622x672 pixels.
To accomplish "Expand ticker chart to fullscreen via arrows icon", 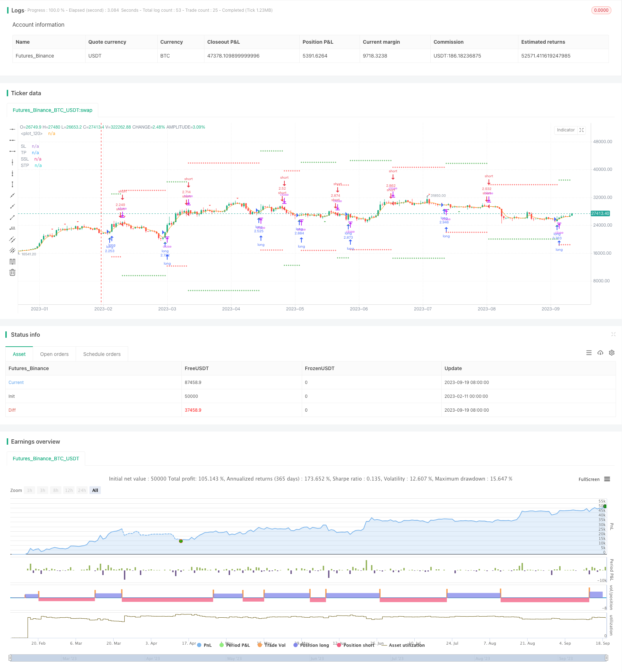I will click(582, 130).
